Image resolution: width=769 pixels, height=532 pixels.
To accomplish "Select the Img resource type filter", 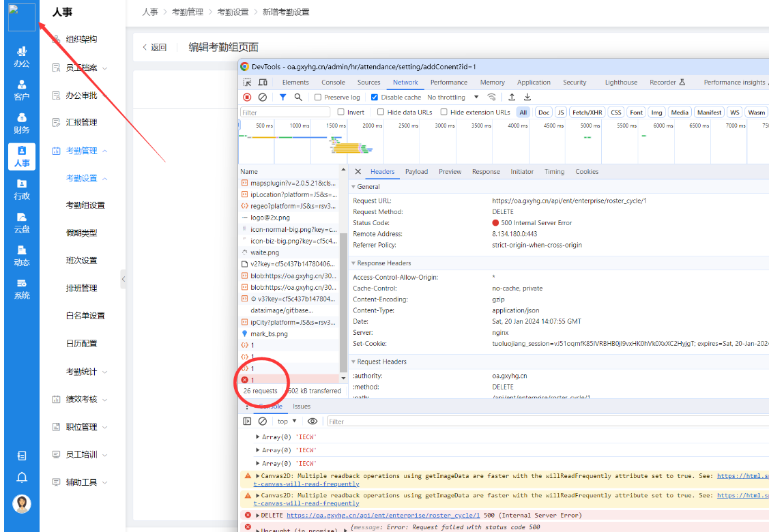I will pyautogui.click(x=656, y=113).
